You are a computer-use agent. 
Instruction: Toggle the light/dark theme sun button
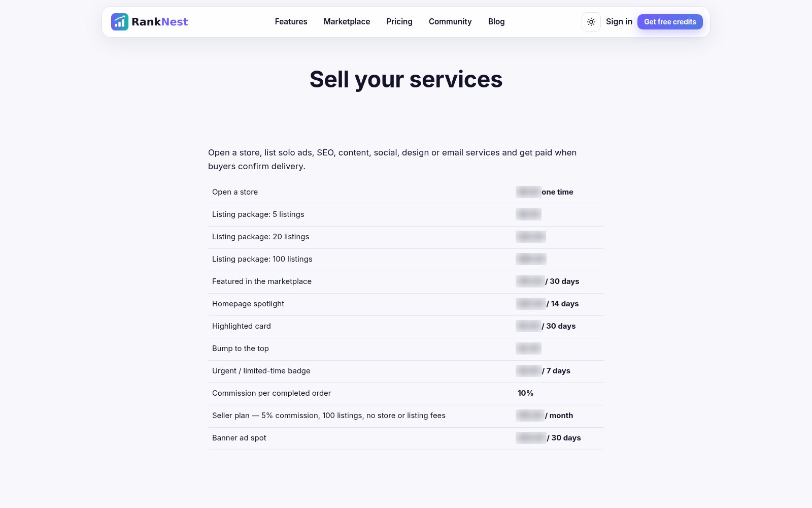click(591, 22)
